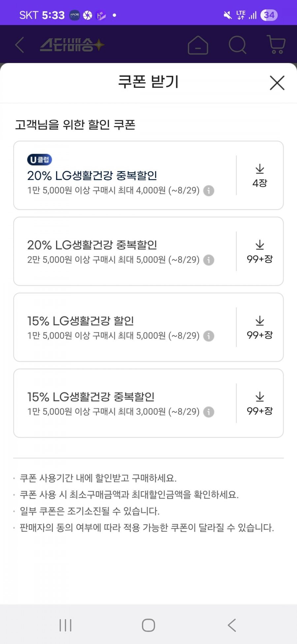Download the U클럽 20% coupon (4장)
The width and height of the screenshot is (297, 644).
(x=260, y=175)
